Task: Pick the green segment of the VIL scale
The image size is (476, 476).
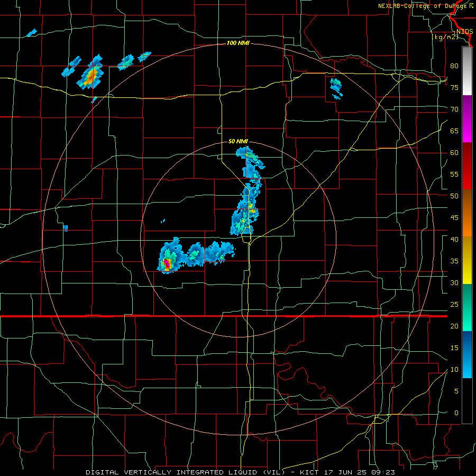Action: coord(467,307)
